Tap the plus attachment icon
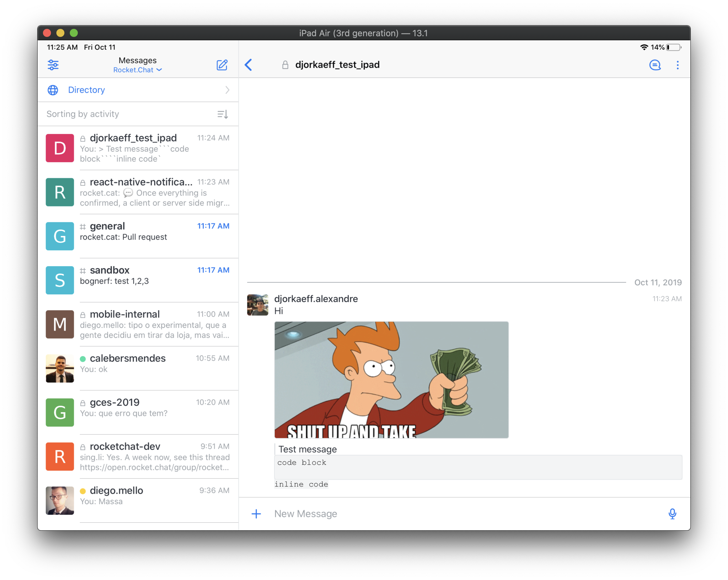 pyautogui.click(x=256, y=514)
